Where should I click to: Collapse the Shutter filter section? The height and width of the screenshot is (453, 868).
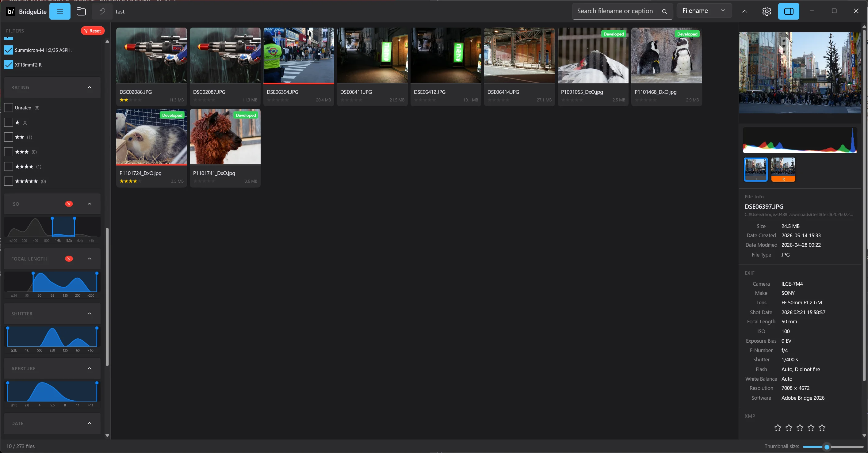(x=89, y=314)
